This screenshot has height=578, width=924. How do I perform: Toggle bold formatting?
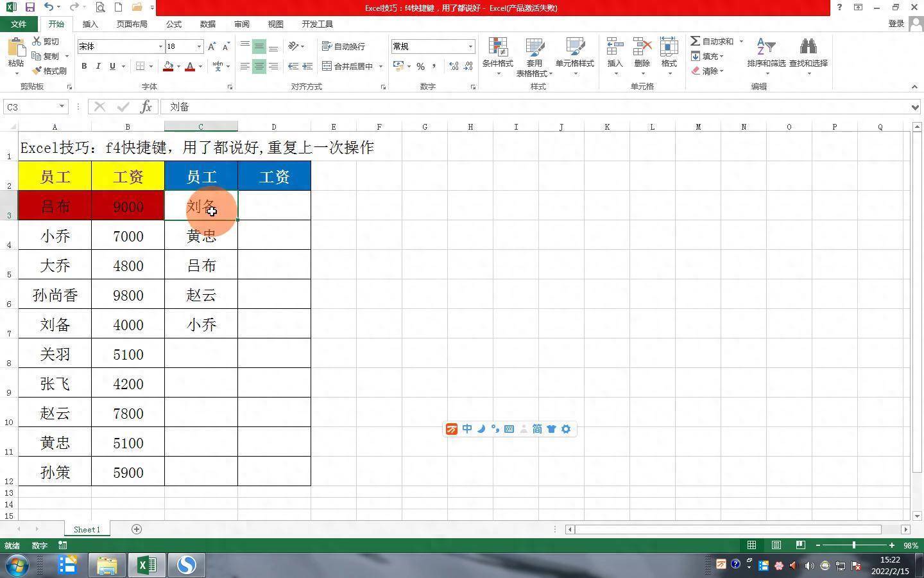[84, 66]
